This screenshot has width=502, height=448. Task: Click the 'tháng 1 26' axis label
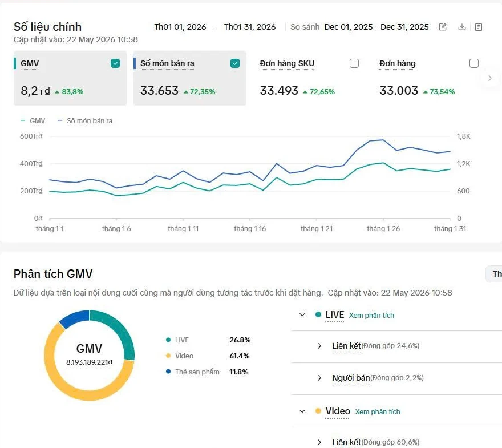pyautogui.click(x=383, y=229)
